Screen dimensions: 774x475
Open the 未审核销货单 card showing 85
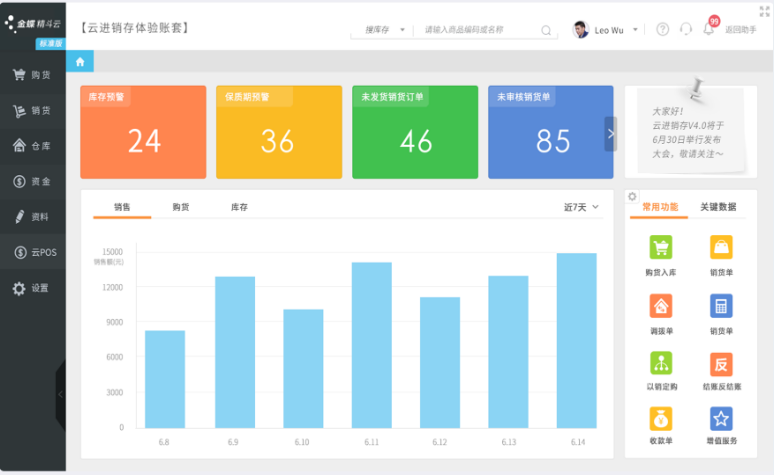coord(551,132)
